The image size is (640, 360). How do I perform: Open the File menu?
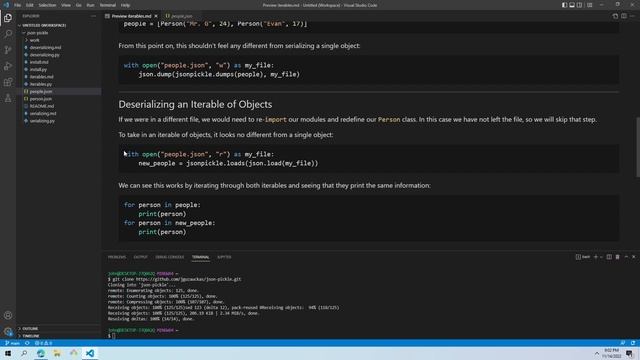click(18, 5)
